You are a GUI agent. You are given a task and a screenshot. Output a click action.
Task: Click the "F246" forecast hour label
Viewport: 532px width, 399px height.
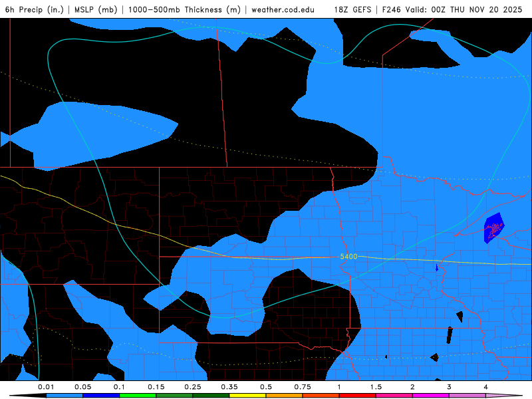tap(392, 9)
